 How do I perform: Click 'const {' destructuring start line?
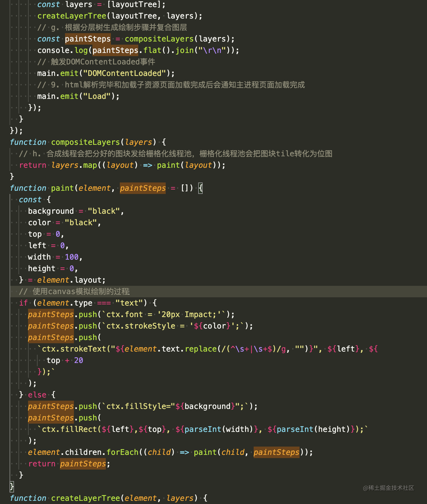(35, 200)
